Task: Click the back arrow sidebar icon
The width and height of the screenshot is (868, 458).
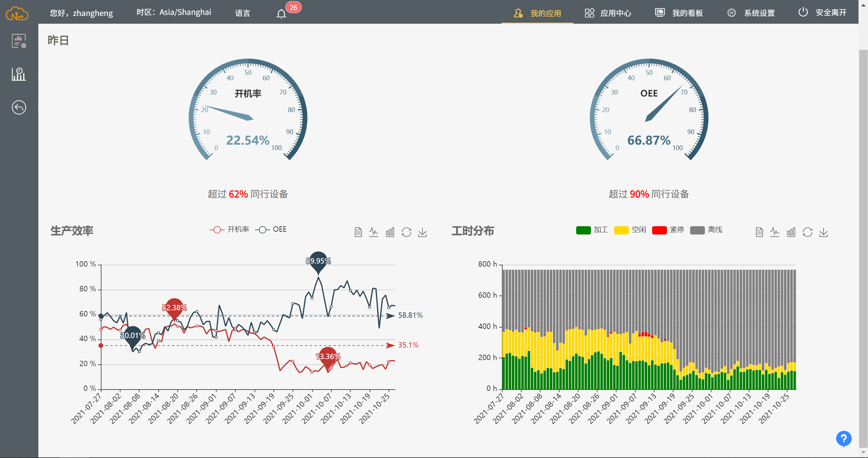Action: coord(19,107)
